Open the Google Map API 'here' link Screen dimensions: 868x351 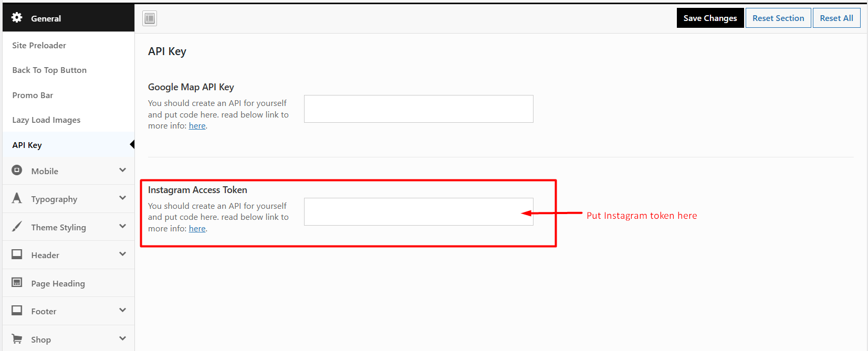click(x=197, y=126)
